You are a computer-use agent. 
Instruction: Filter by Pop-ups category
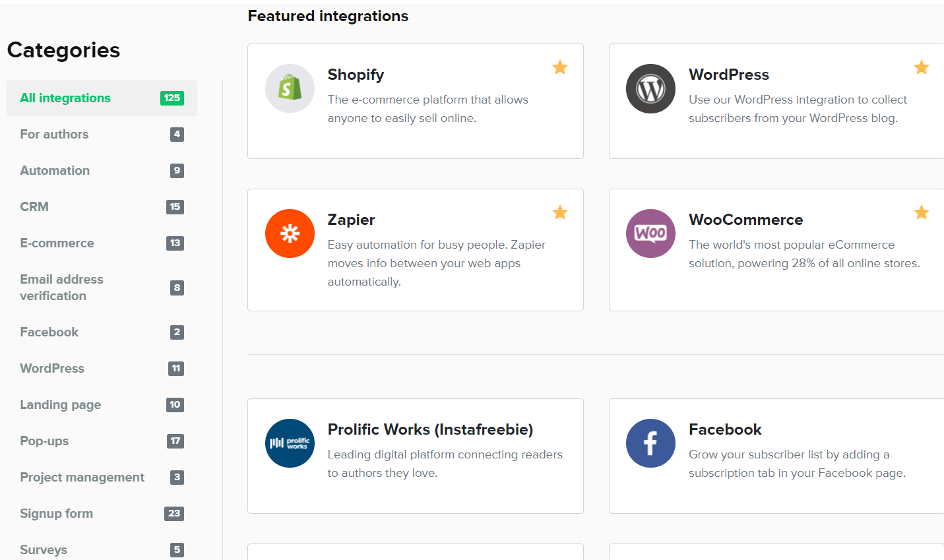tap(102, 441)
